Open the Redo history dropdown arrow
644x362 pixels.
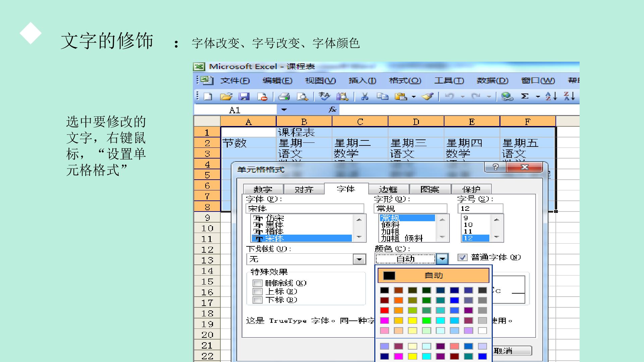489,97
